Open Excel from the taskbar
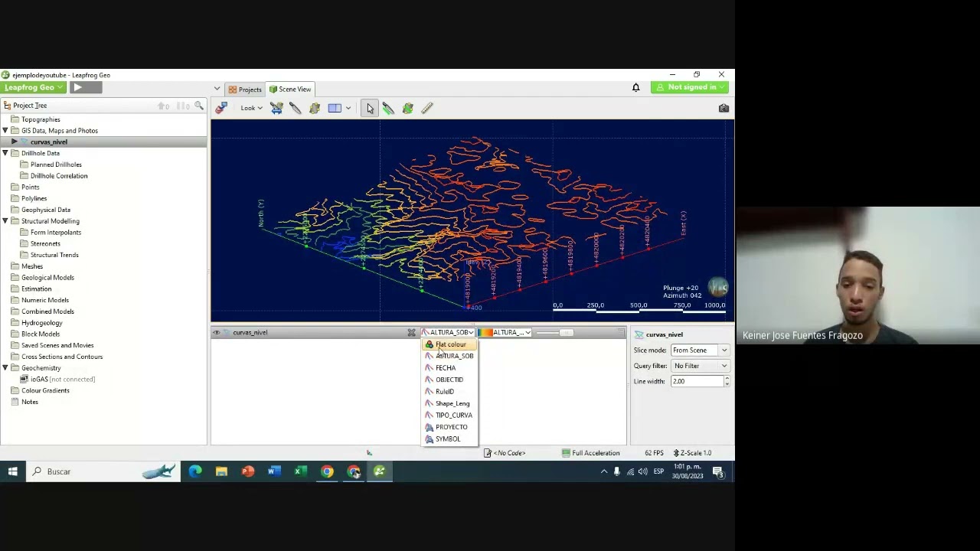 (300, 471)
